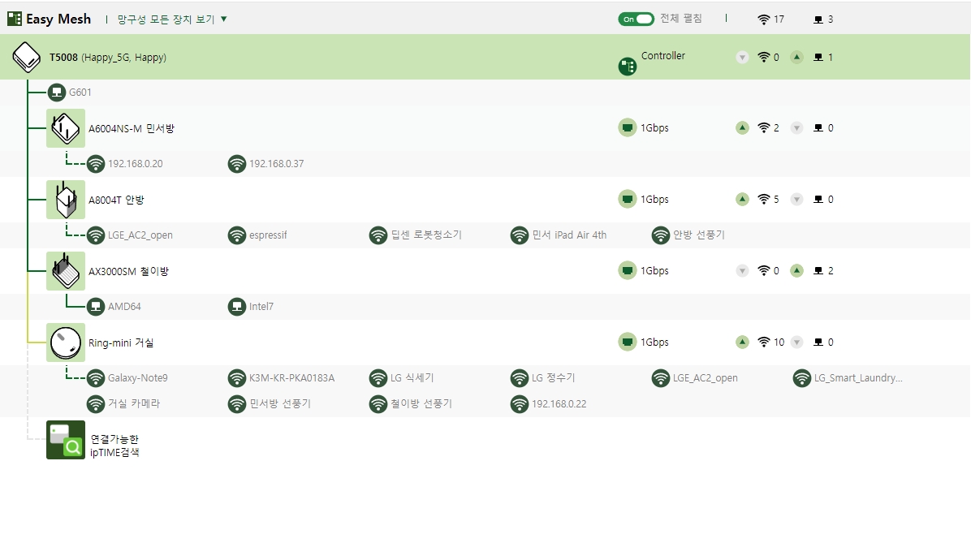Click the espressif wireless client icon
Screen dimensions: 971x560
coord(236,235)
